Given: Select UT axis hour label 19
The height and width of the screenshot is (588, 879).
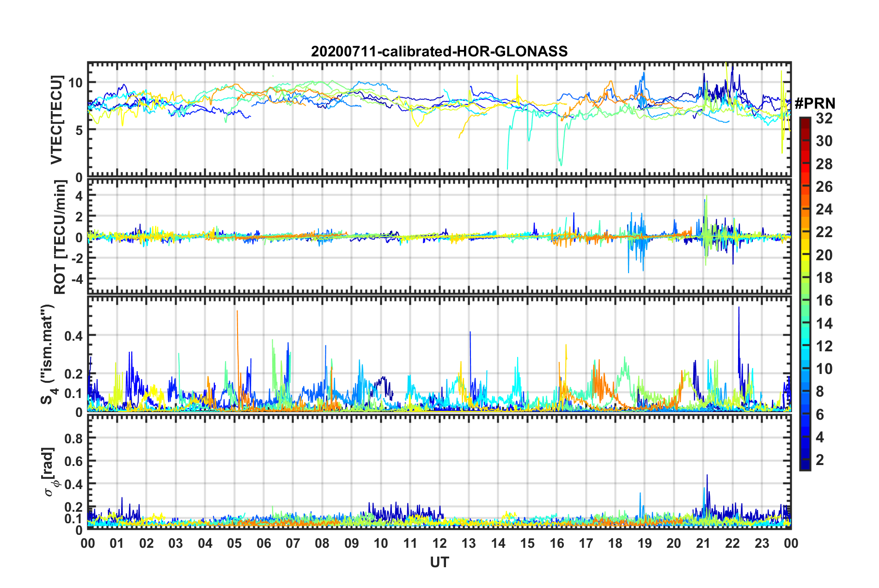Looking at the screenshot, I should (645, 543).
